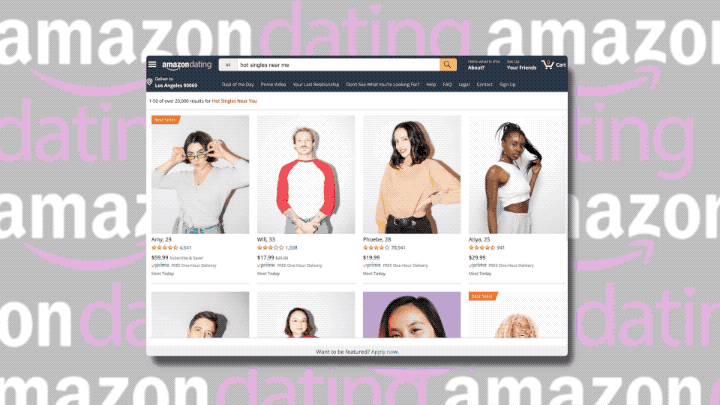Open Aciya's profile photo

tap(518, 174)
